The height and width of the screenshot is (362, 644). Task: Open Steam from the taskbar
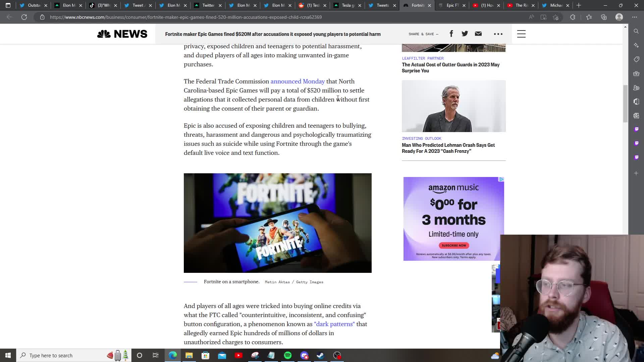(x=320, y=355)
